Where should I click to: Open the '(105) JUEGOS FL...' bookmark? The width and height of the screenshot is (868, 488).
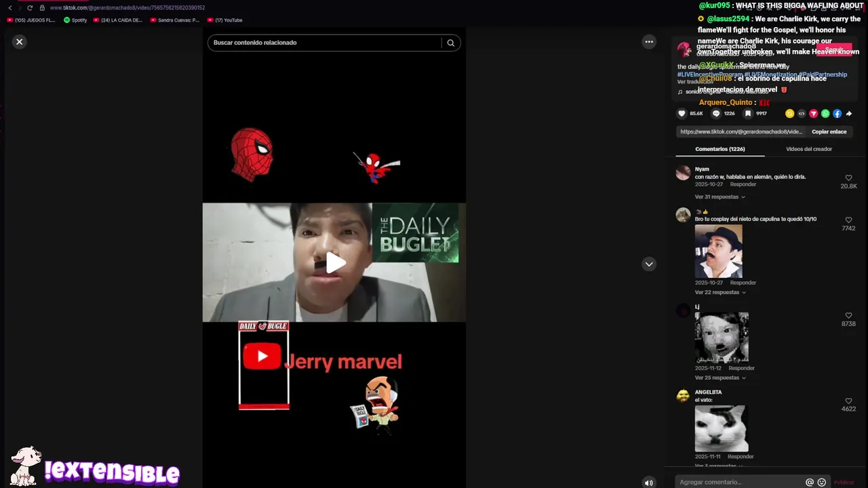tap(31, 20)
